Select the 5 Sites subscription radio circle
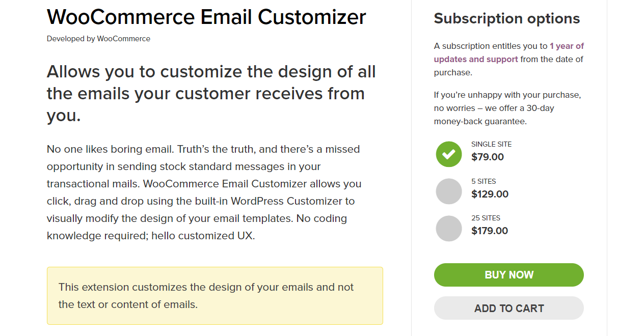 449,191
